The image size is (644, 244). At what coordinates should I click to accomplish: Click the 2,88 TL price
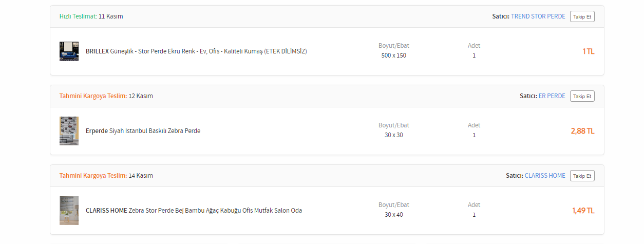582,131
